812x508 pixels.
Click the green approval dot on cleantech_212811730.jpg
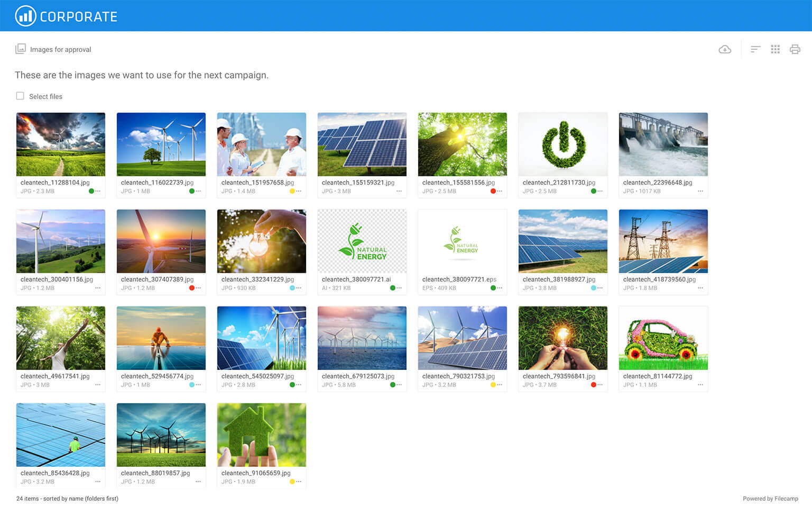594,191
